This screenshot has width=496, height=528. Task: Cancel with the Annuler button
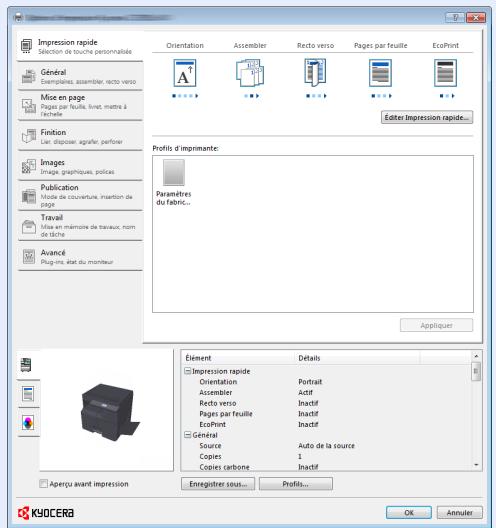460,513
